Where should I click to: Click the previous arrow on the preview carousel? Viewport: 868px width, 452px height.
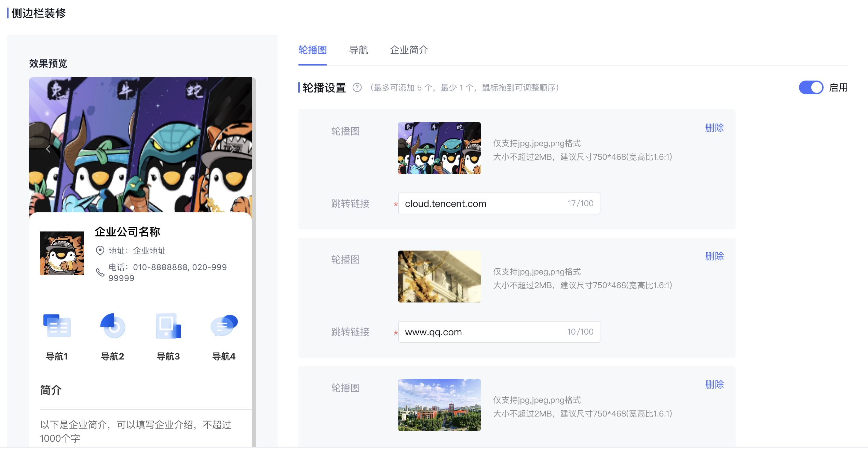coord(48,149)
